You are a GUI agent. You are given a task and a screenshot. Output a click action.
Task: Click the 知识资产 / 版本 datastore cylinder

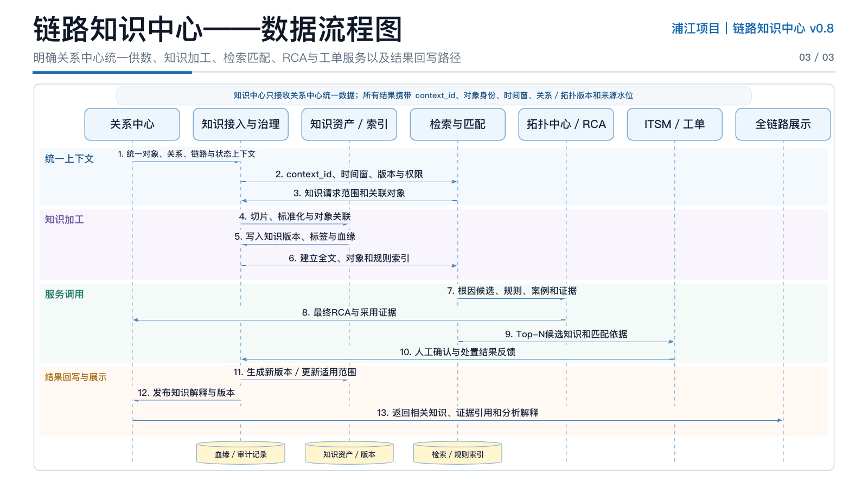click(349, 453)
